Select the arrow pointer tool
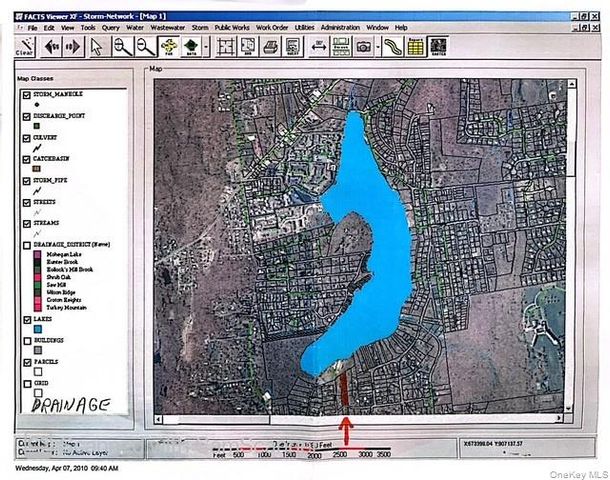This screenshot has width=610, height=480. 97,46
